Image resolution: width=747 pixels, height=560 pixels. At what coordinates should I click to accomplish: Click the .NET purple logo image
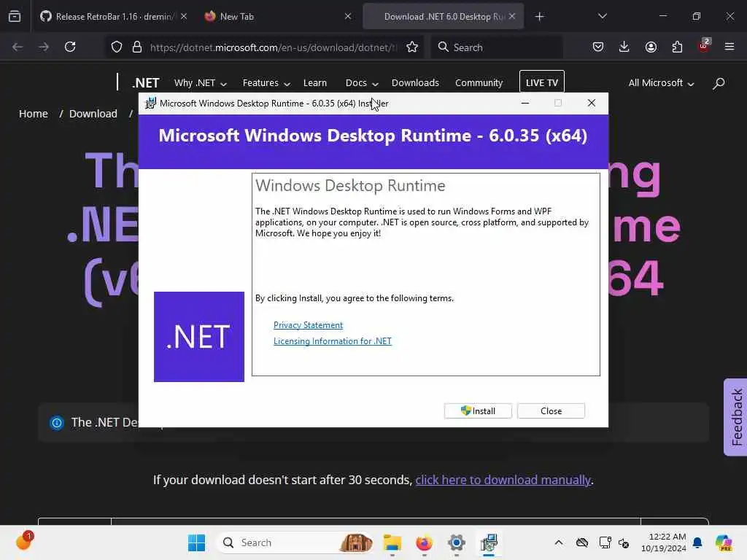[x=198, y=337]
